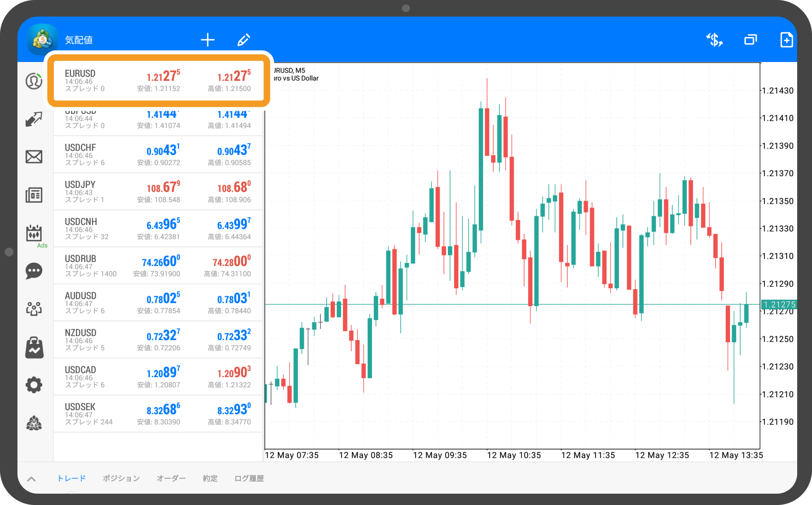Open the market shopping bag icon
The width and height of the screenshot is (812, 505).
pos(34,348)
